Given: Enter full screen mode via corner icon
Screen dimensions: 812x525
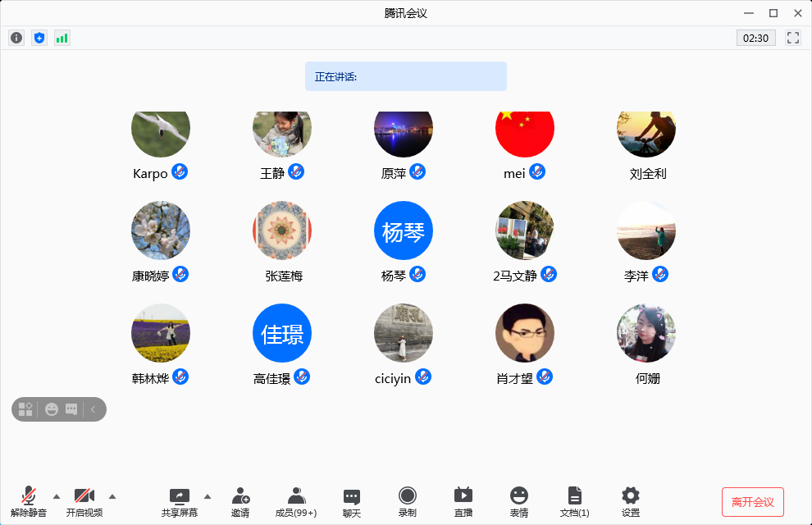Looking at the screenshot, I should tap(793, 38).
